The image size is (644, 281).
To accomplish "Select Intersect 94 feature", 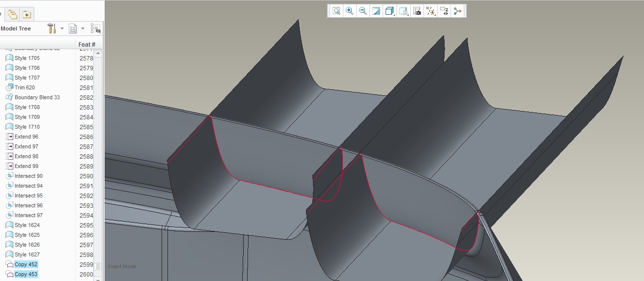I will (28, 186).
